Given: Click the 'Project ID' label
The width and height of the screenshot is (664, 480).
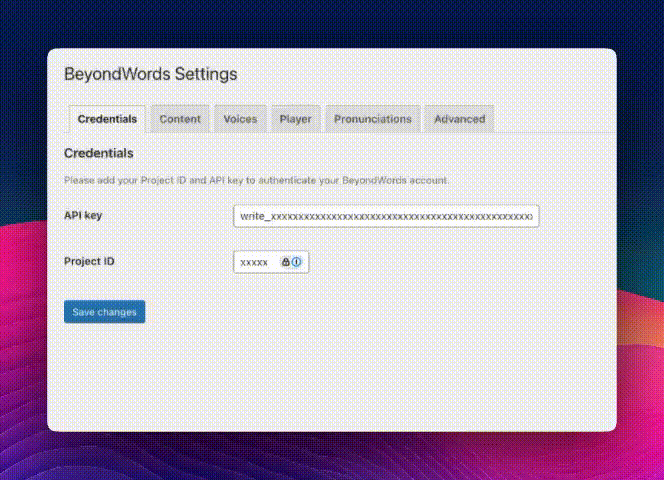Looking at the screenshot, I should (x=89, y=261).
